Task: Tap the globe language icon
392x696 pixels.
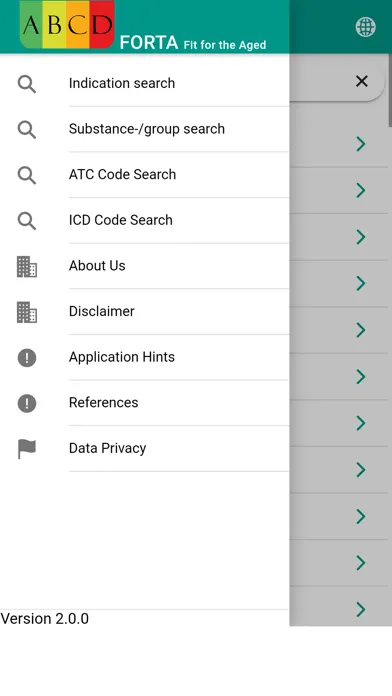Action: pyautogui.click(x=365, y=27)
